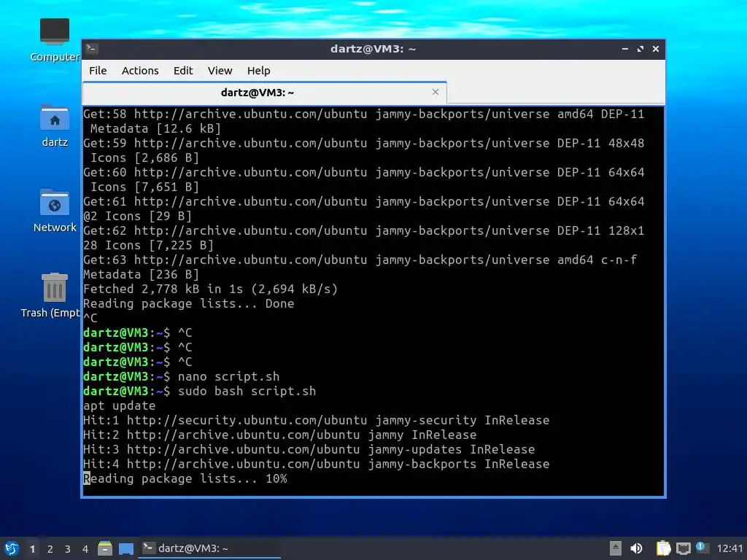Image resolution: width=747 pixels, height=560 pixels.
Task: Click the 'Get:58' archive.ubuntu.com line
Action: click(363, 114)
